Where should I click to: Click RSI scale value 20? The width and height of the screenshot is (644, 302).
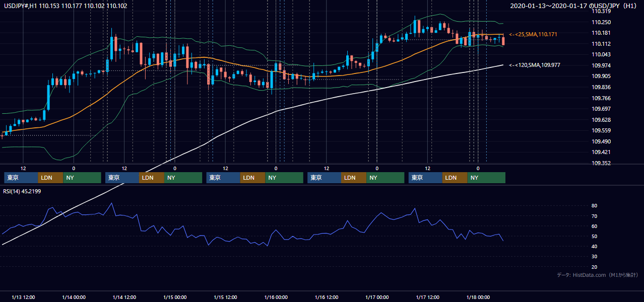pos(595,267)
